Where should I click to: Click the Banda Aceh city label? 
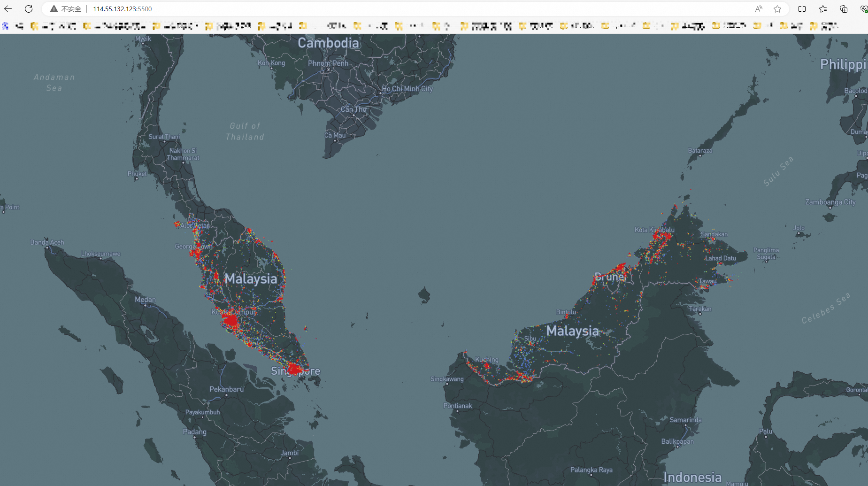(x=47, y=242)
